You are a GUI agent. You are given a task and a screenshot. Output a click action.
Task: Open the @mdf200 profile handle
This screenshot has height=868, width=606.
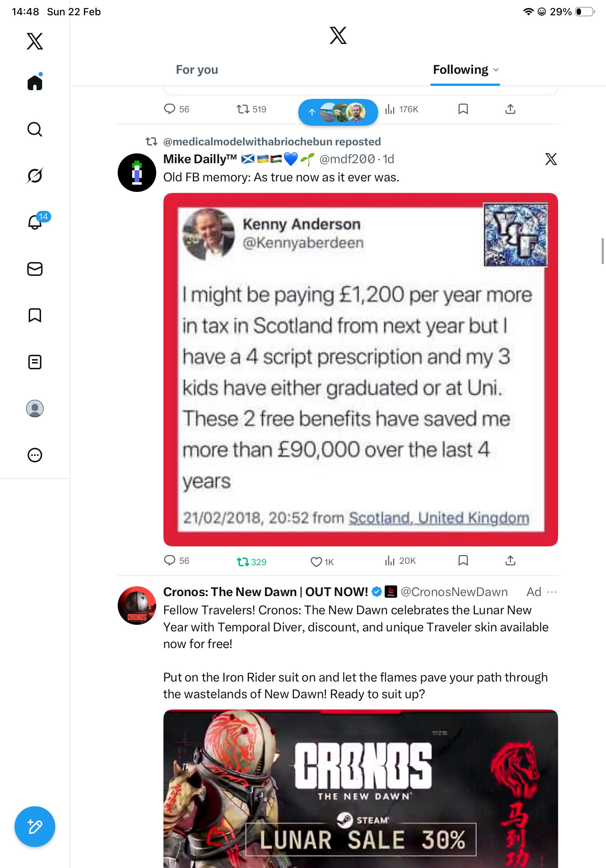pos(347,159)
